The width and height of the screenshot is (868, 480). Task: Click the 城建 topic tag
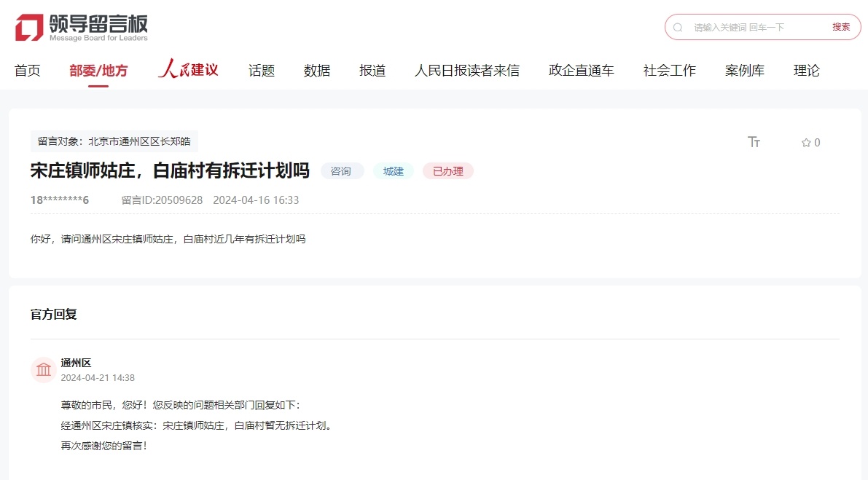click(x=394, y=171)
